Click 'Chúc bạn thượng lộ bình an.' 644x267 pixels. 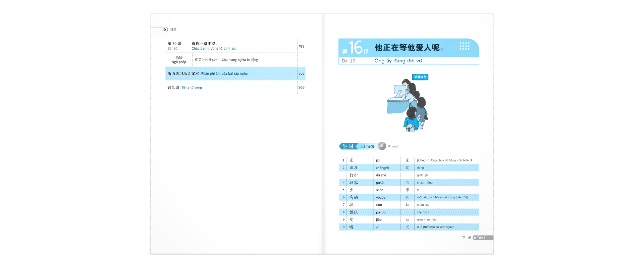click(x=214, y=49)
